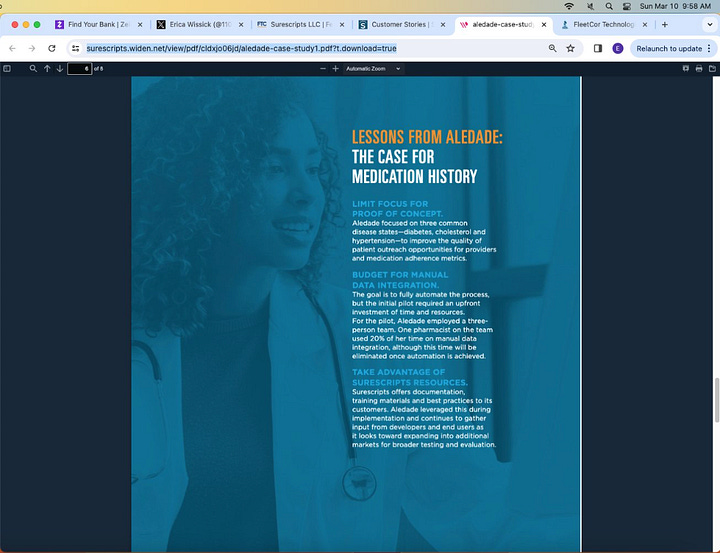Toggle the browser side panel
720x553 pixels.
[597, 48]
